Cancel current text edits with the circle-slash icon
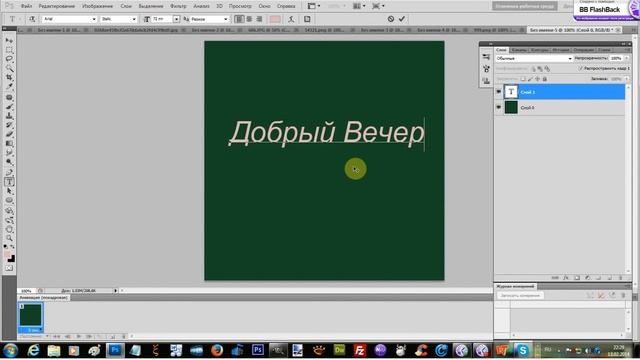Viewport: 640px width, 360px height. point(391,19)
